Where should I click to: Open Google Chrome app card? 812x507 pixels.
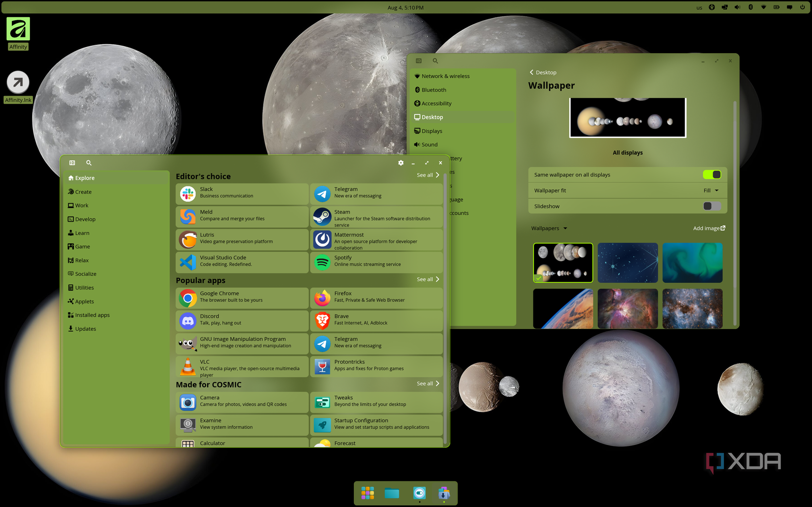pyautogui.click(x=242, y=298)
